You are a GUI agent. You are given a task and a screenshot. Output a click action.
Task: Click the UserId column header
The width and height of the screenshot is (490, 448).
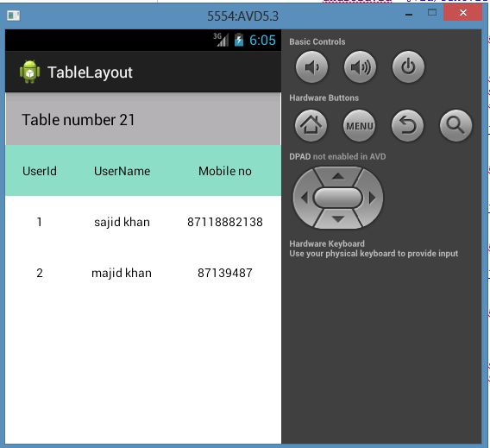(40, 171)
